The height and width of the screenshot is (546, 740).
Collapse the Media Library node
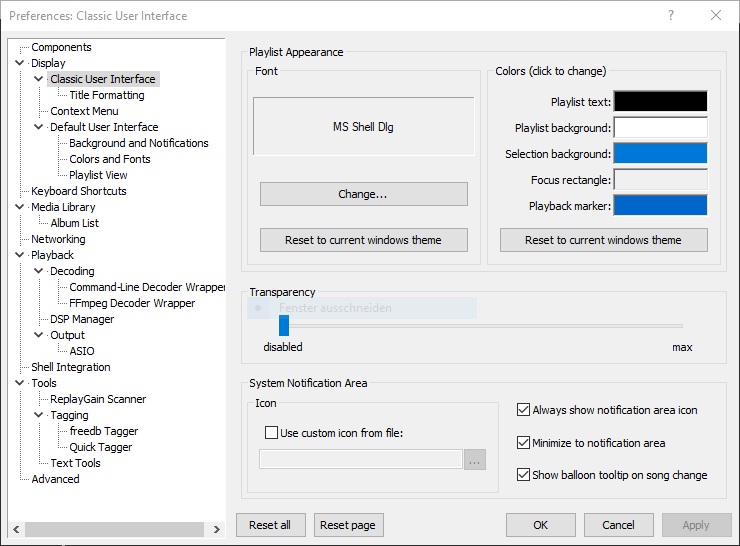click(20, 207)
